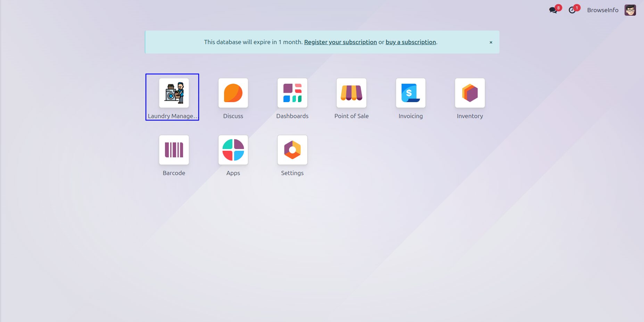Expand the BrowseInfo user menu
Screen dimensions: 644x322
pyautogui.click(x=603, y=10)
